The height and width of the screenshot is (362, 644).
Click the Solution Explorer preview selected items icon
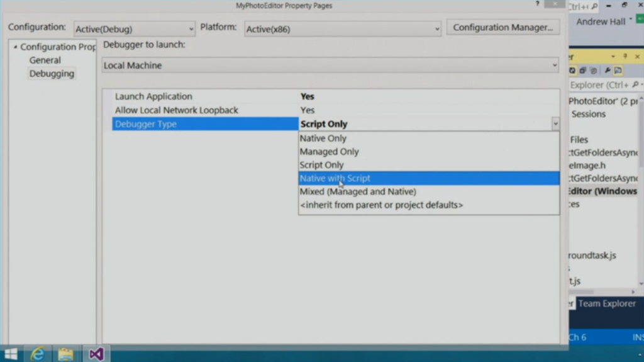pos(618,71)
